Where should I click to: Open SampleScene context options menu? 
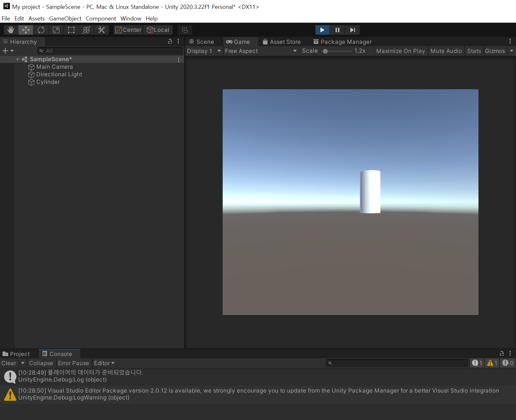click(x=179, y=60)
